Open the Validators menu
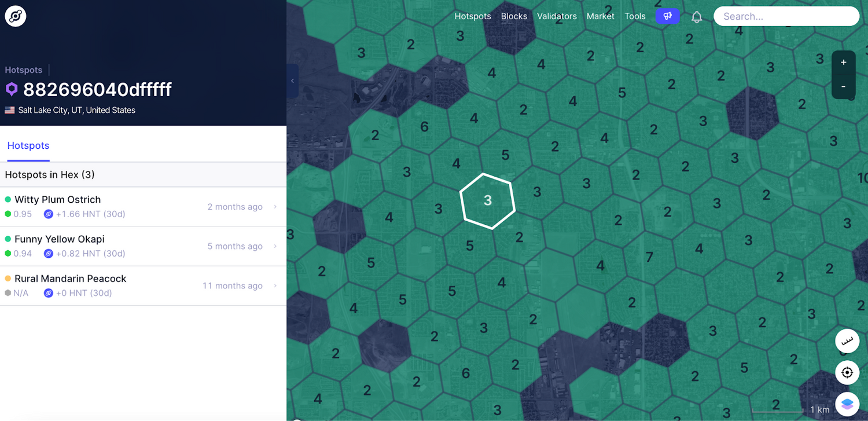 557,16
